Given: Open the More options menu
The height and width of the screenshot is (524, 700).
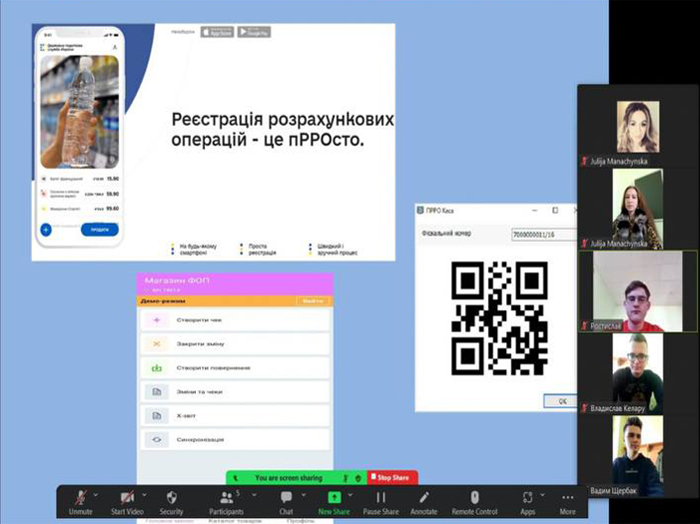Looking at the screenshot, I should tap(567, 503).
